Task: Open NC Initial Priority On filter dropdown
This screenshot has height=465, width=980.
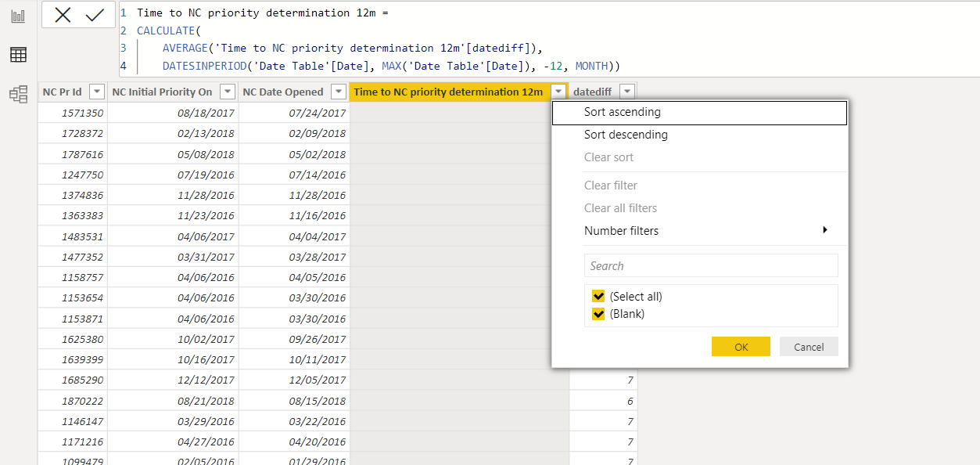Action: [x=227, y=92]
